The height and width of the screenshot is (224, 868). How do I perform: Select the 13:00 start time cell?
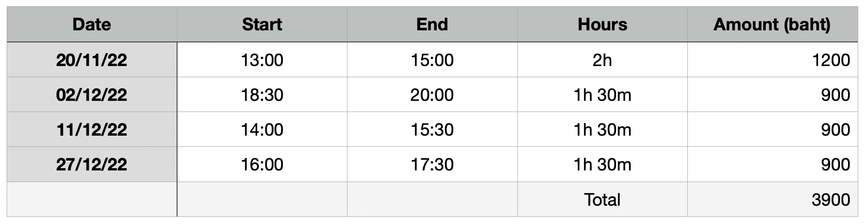click(262, 60)
